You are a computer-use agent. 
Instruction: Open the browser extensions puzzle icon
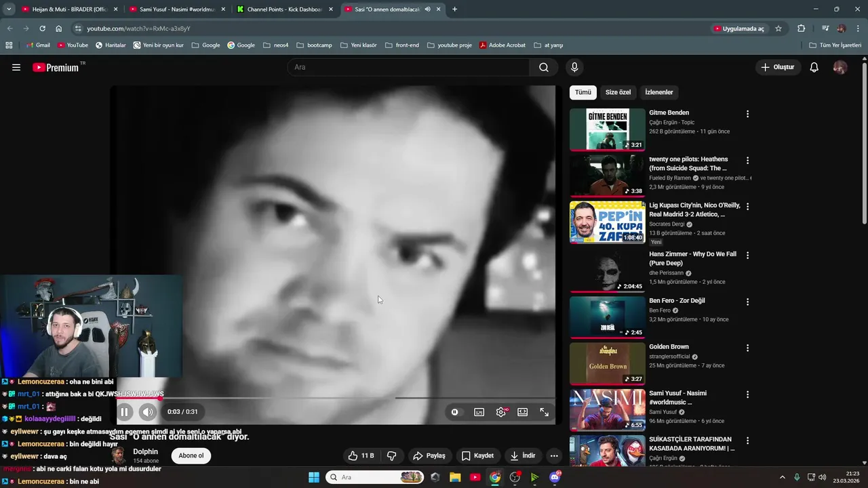coord(802,28)
